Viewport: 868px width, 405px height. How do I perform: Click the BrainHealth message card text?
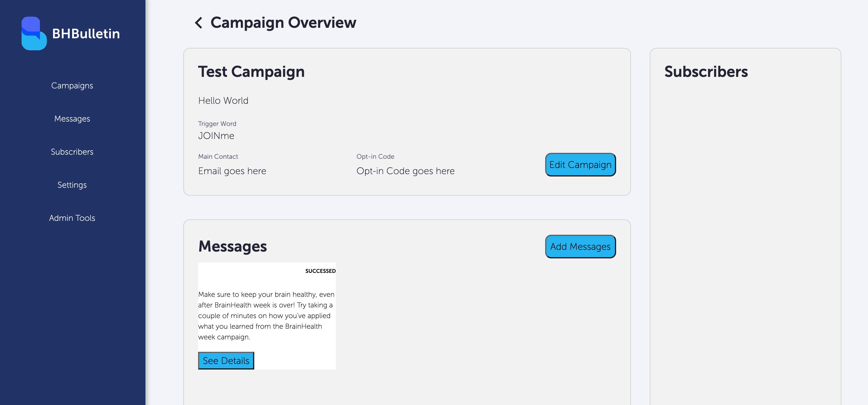click(265, 315)
